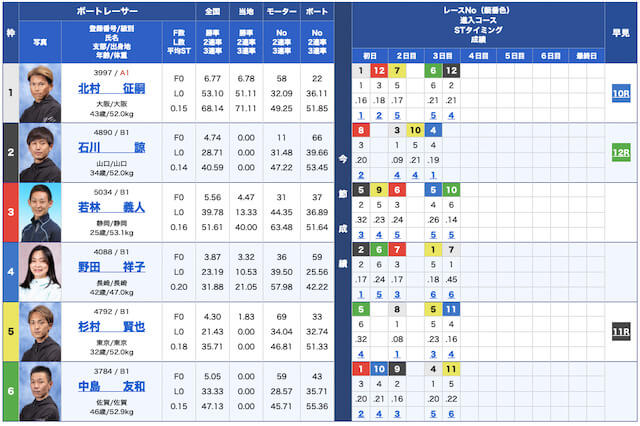Click racer 石川 諒's profile photo
The image size is (640, 426).
[x=40, y=152]
